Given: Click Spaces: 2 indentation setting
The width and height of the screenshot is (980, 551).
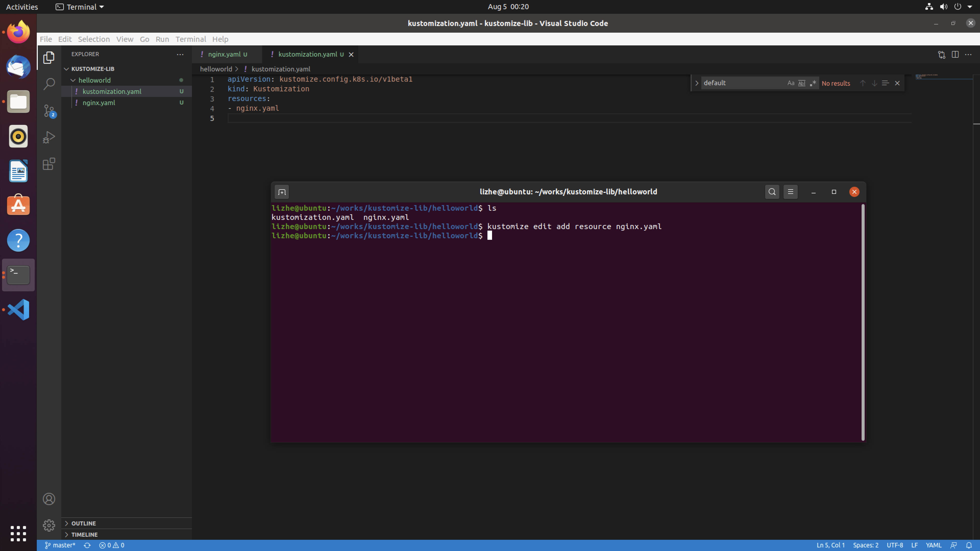Looking at the screenshot, I should [865, 545].
